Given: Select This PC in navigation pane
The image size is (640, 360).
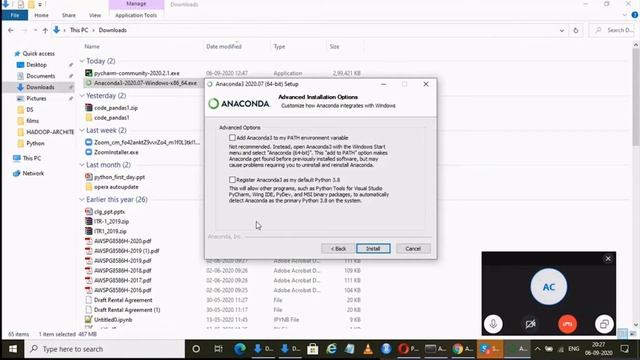Looking at the screenshot, I should click(x=31, y=158).
